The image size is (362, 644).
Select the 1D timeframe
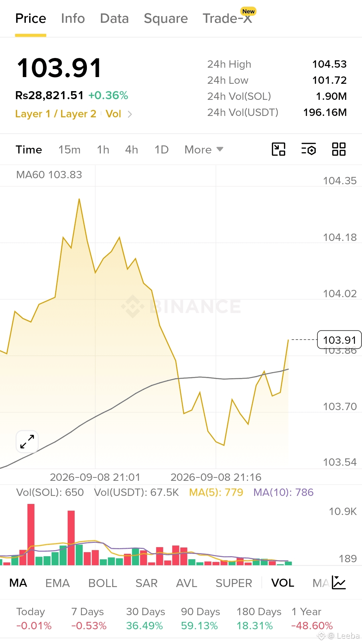[x=162, y=149]
